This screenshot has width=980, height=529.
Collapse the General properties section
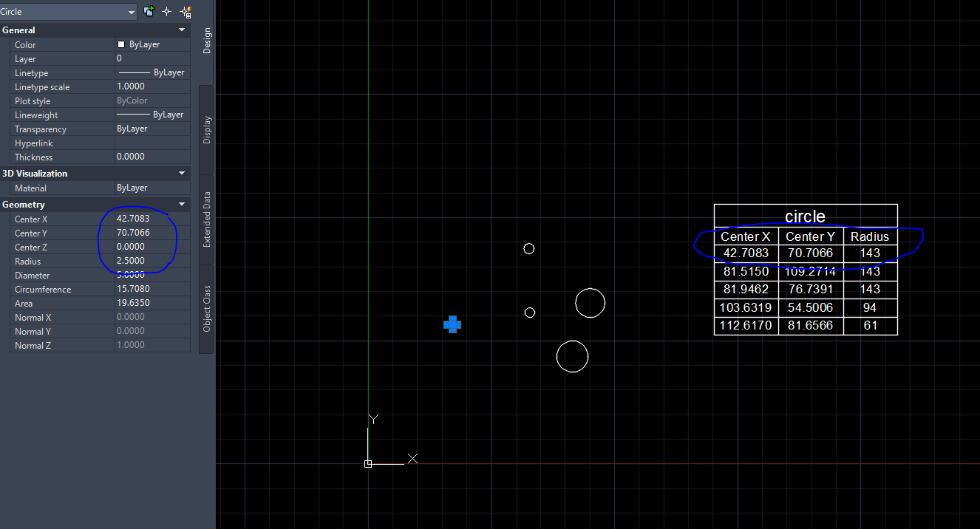182,30
